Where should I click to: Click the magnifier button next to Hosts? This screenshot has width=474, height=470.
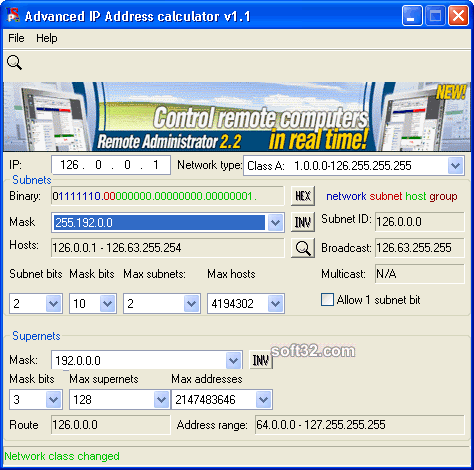click(x=303, y=248)
